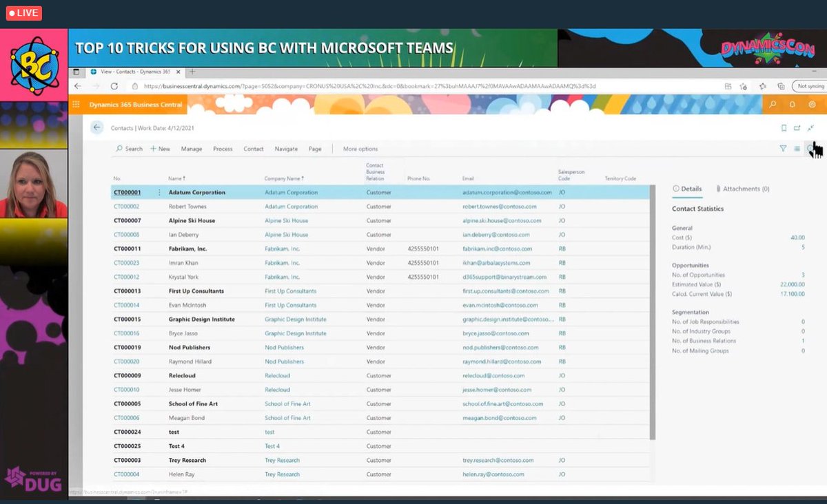Viewport: 827px width, 504px height.
Task: Click the contacts list vertical scrollbar
Action: [652, 313]
